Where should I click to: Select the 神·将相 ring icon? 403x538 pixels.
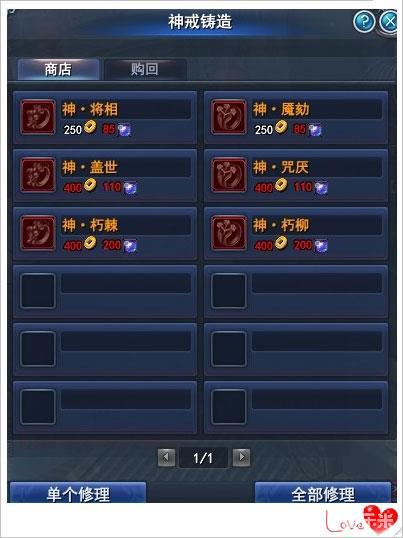tap(38, 117)
